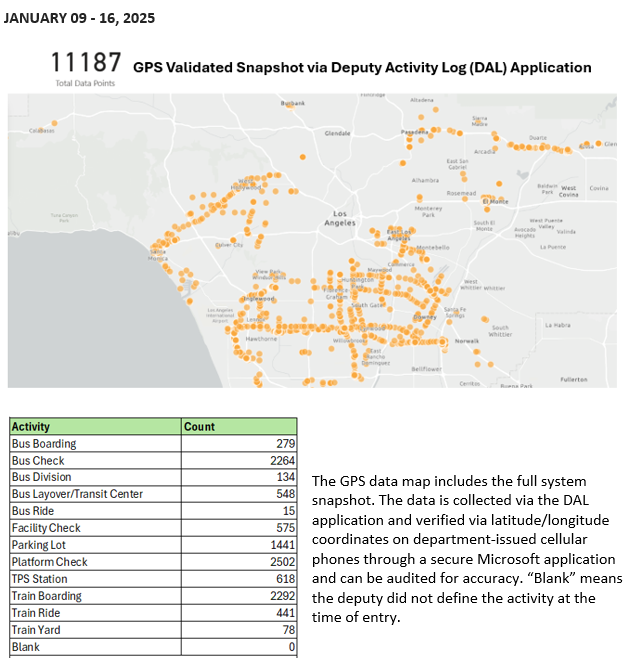Select the TPS Station row label
The height and width of the screenshot is (658, 637).
click(40, 579)
